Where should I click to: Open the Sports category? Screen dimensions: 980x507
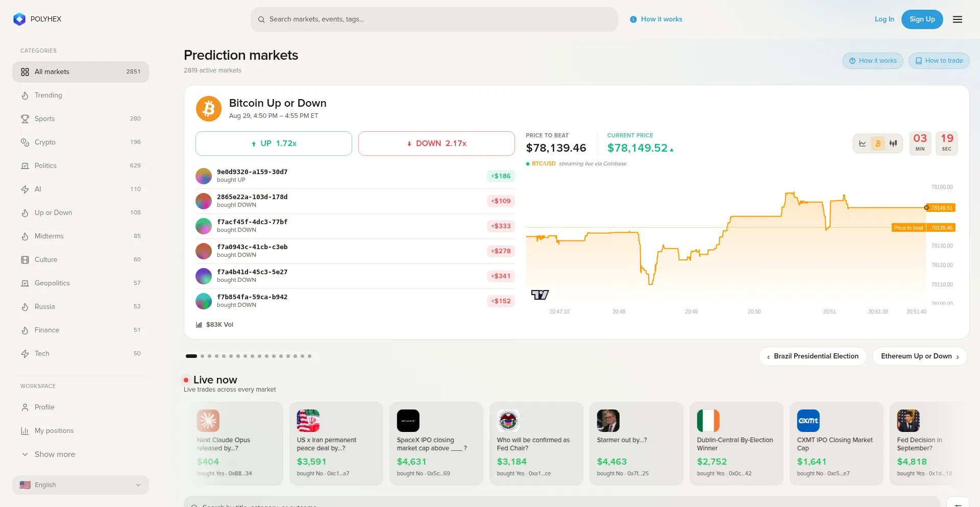click(x=81, y=119)
